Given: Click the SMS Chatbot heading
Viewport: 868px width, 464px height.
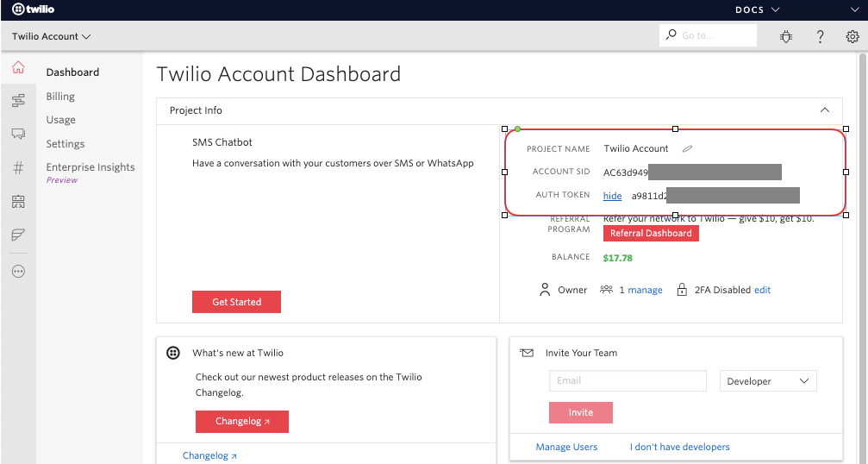Looking at the screenshot, I should 222,141.
